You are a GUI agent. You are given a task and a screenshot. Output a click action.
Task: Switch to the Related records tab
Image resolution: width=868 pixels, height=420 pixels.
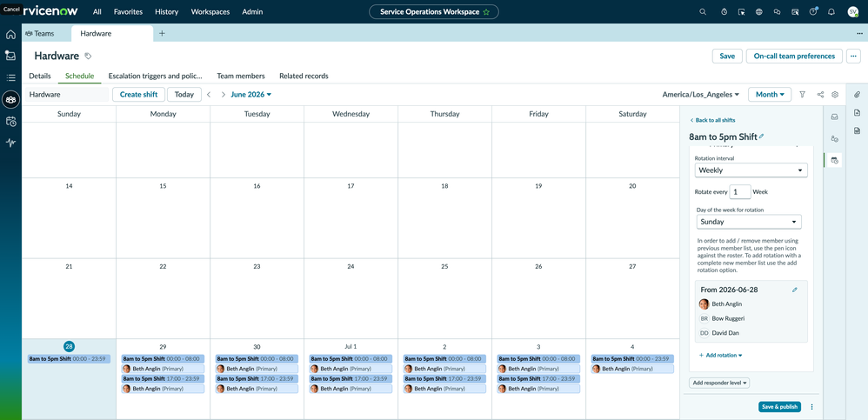304,76
